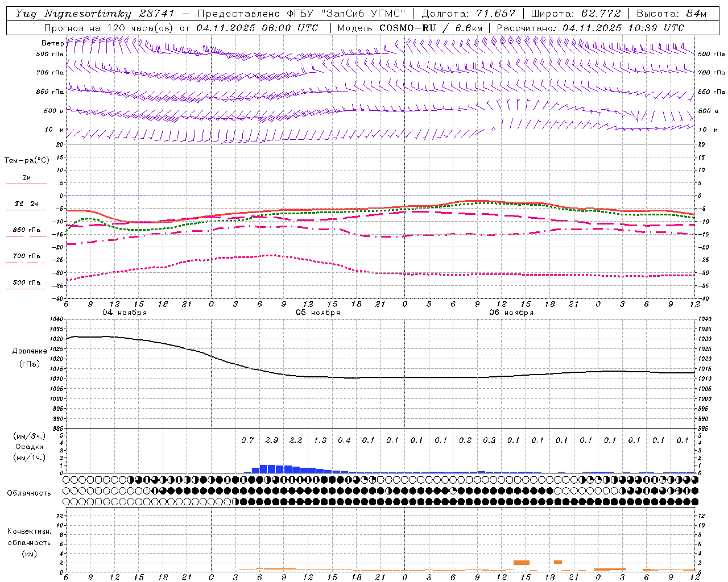Click the dash-dot line sample under '700 гПа' legend

pos(26,263)
